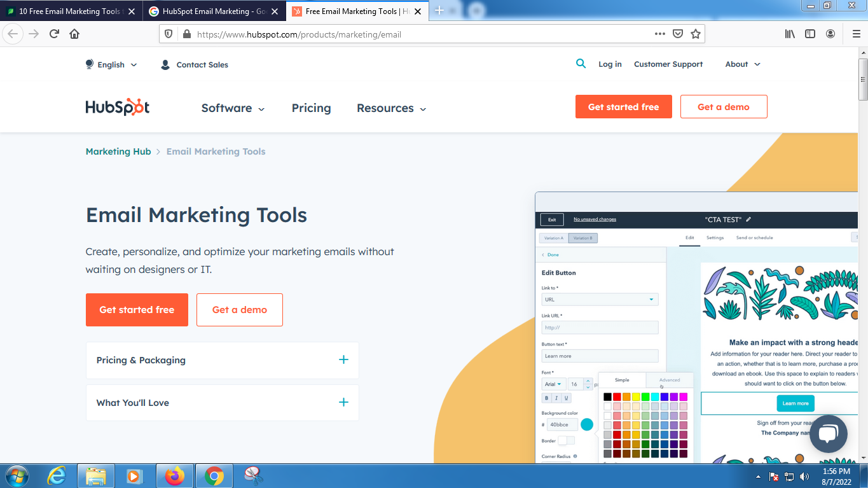Select the Simple tab in color picker
868x488 pixels.
(x=622, y=380)
